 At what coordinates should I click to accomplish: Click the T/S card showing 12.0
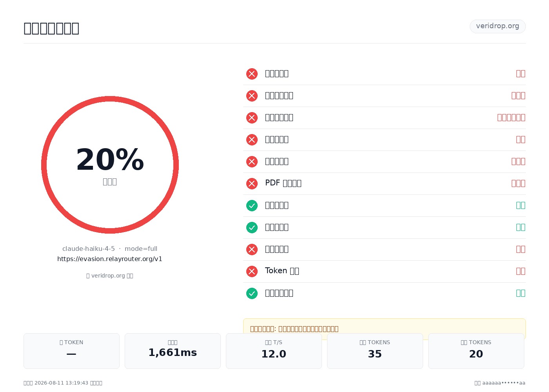(274, 351)
